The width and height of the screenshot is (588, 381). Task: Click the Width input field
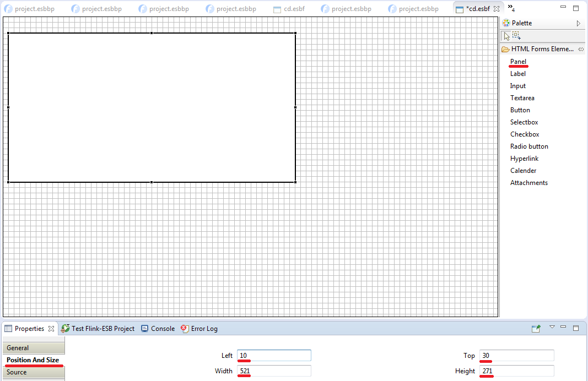(274, 371)
